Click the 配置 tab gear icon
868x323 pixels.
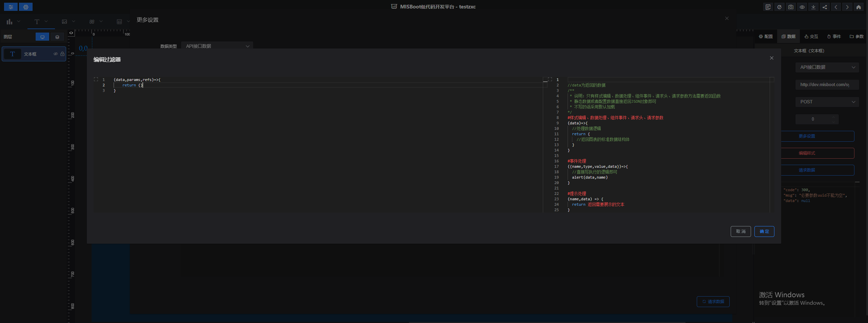(x=761, y=37)
